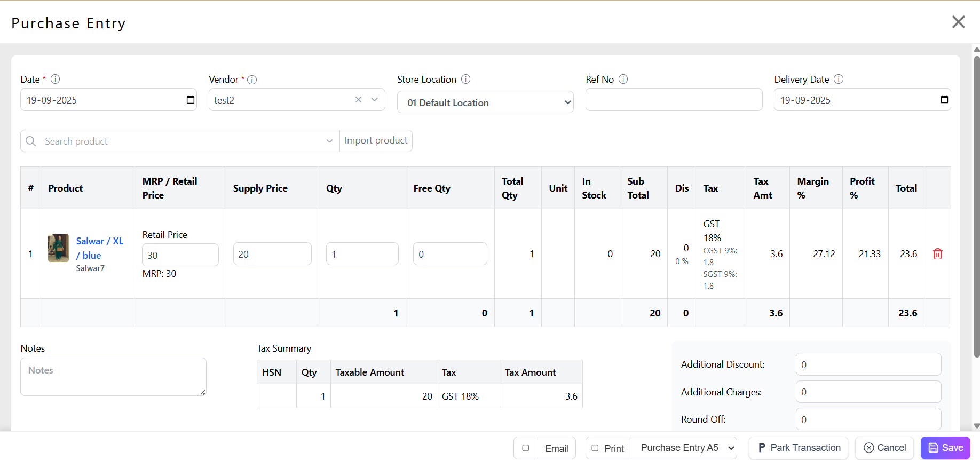Viewport: 980px width, 460px height.
Task: Click the red trash icon for Salwar row
Action: (x=937, y=254)
